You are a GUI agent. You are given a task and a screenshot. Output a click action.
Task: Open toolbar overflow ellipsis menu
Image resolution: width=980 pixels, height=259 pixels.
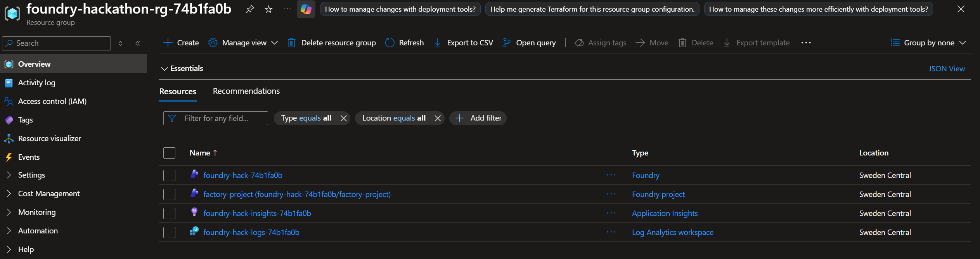(x=806, y=43)
